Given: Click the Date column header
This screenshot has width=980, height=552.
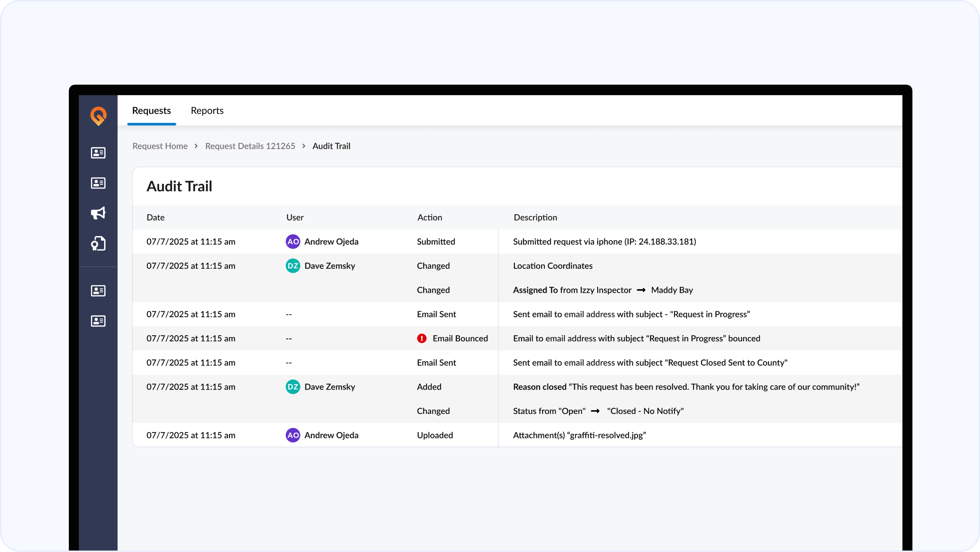Looking at the screenshot, I should coord(156,217).
